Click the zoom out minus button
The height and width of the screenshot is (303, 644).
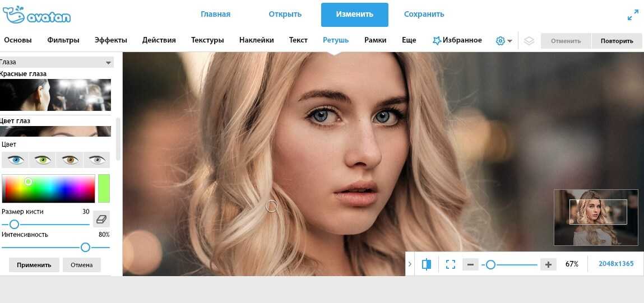click(x=471, y=265)
